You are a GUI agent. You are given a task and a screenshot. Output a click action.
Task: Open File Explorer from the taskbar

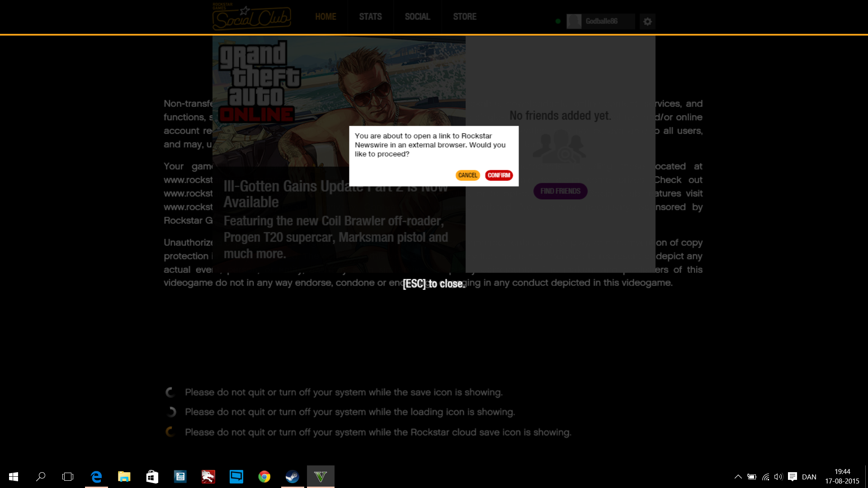tap(124, 477)
